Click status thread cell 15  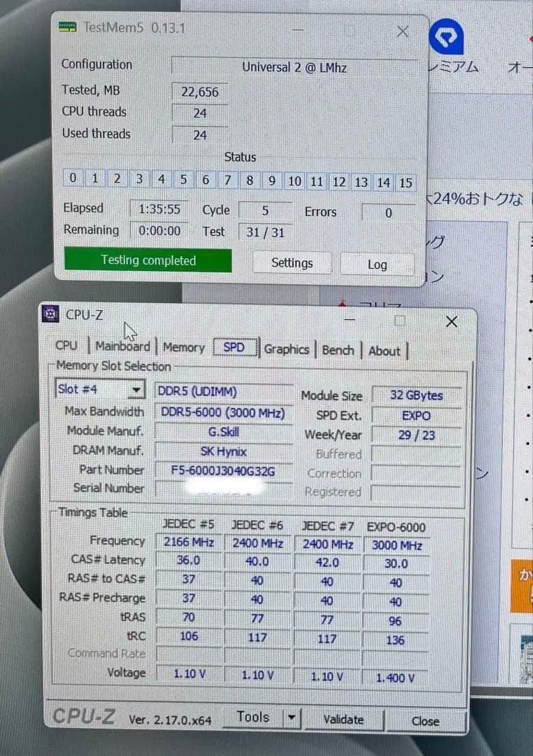[x=405, y=183]
